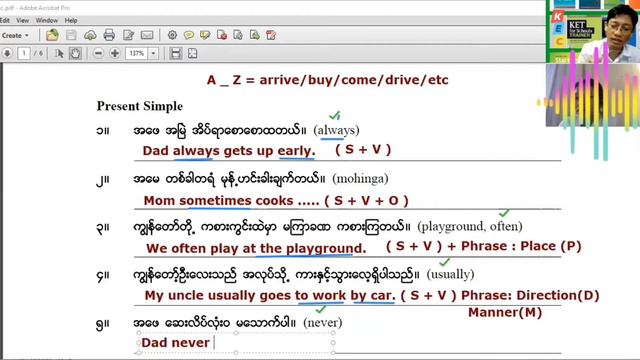Click 'We often play at the playground.'
The width and height of the screenshot is (640, 360).
coord(256,248)
